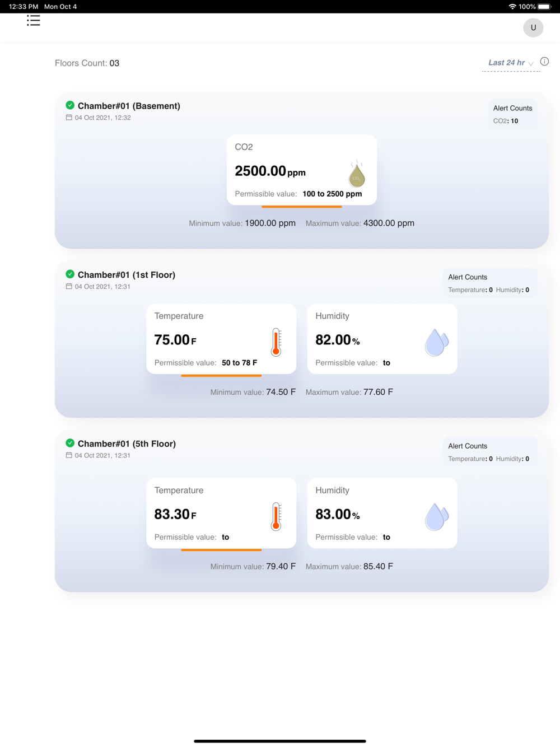Screen dimensions: 560x747
Task: Open the Basement CO2 Alert Counts box
Action: 512,114
